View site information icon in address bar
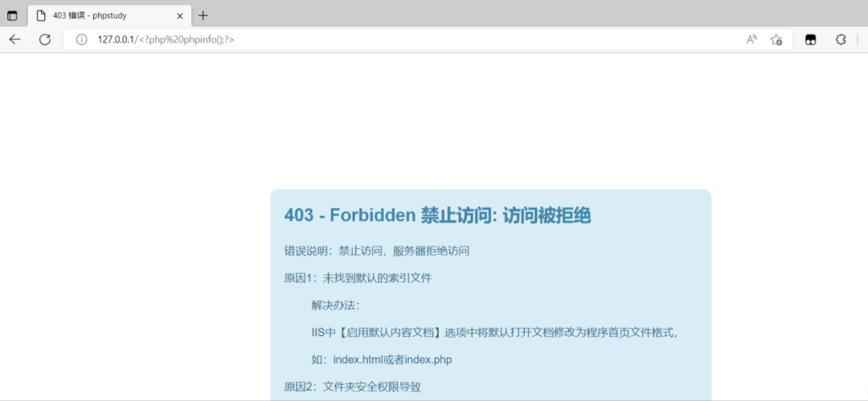Screen dimensions: 868x401 (x=81, y=39)
